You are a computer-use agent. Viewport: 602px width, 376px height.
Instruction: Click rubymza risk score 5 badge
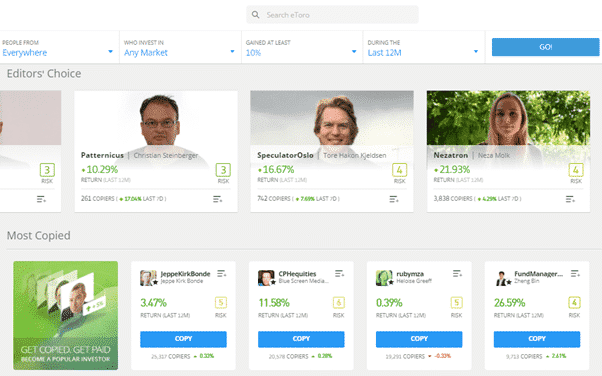pos(456,303)
